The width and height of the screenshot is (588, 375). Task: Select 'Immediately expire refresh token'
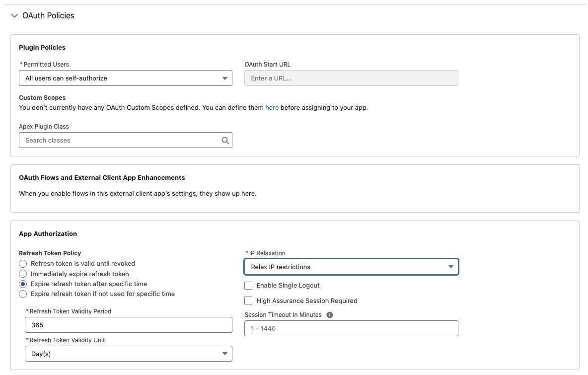[22, 274]
